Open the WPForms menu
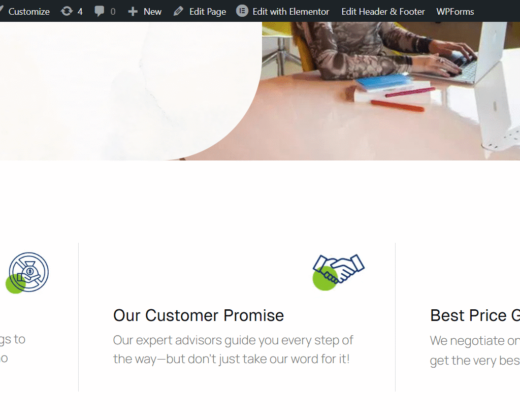Screen dimensions: 520x420 (455, 12)
